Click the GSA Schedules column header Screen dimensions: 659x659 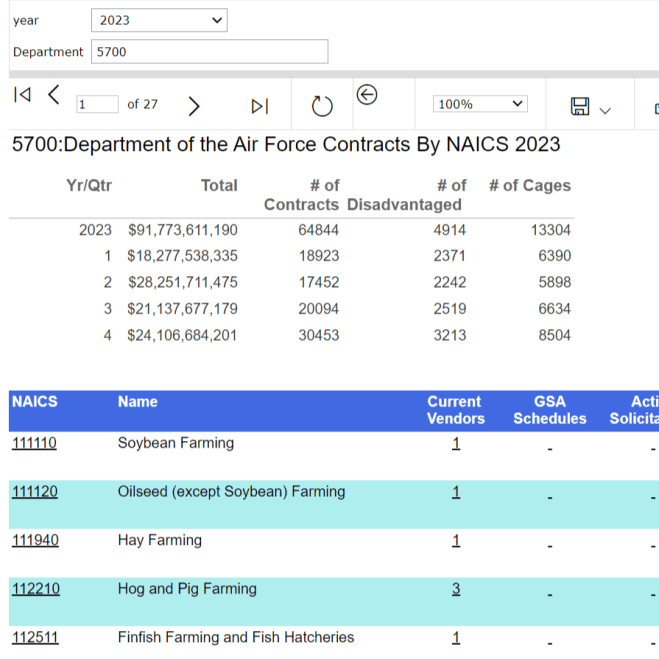(x=550, y=410)
